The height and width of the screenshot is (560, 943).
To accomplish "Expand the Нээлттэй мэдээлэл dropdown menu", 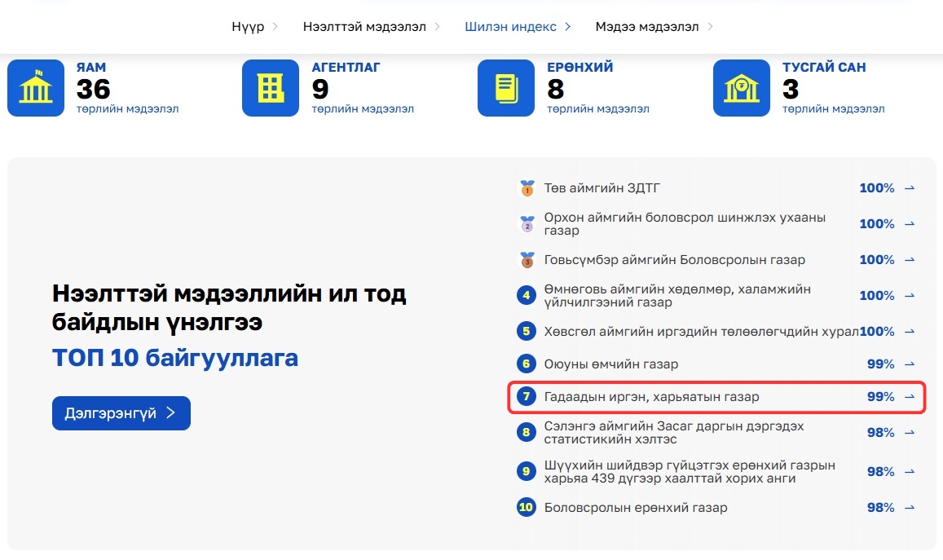I will point(437,27).
